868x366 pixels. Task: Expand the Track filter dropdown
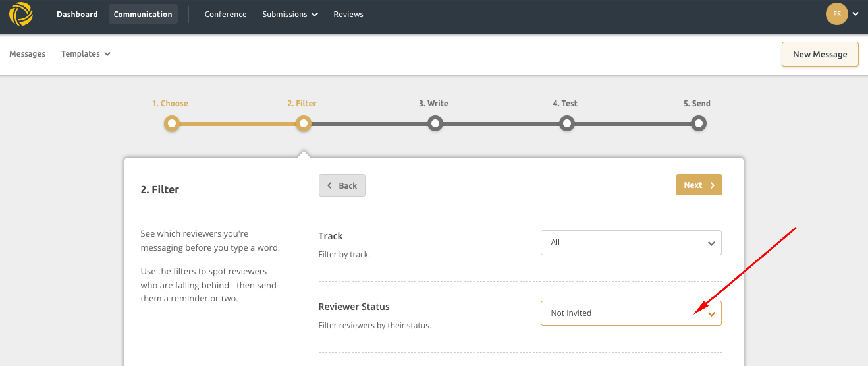[631, 243]
